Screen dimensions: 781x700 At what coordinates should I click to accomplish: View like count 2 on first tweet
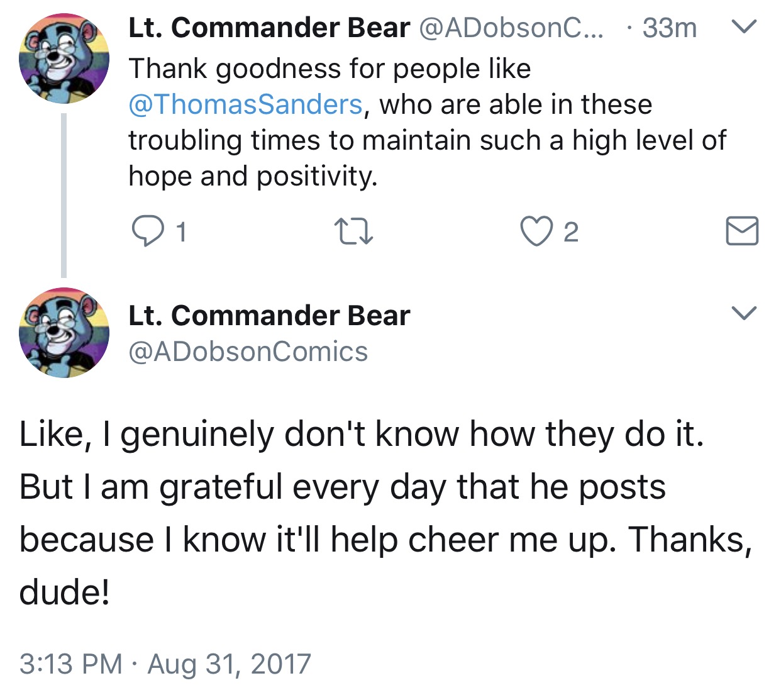pyautogui.click(x=570, y=233)
